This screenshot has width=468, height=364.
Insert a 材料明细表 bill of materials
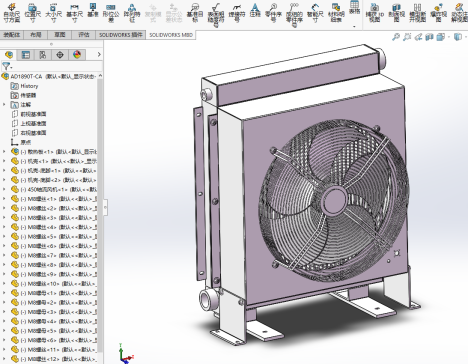[x=336, y=12]
